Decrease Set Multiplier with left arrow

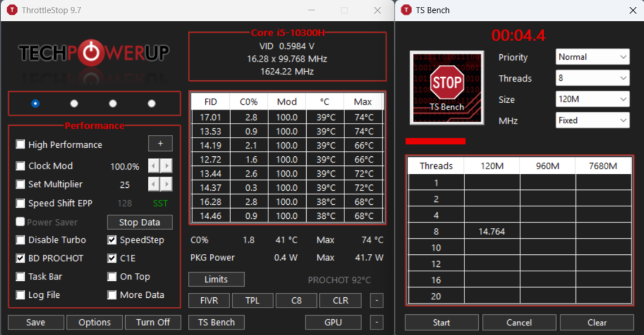pos(153,184)
